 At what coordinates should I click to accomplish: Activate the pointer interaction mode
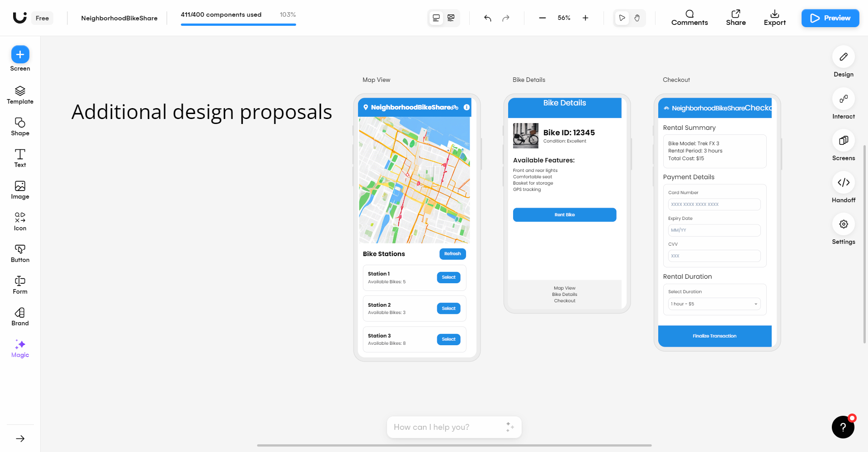pos(622,18)
